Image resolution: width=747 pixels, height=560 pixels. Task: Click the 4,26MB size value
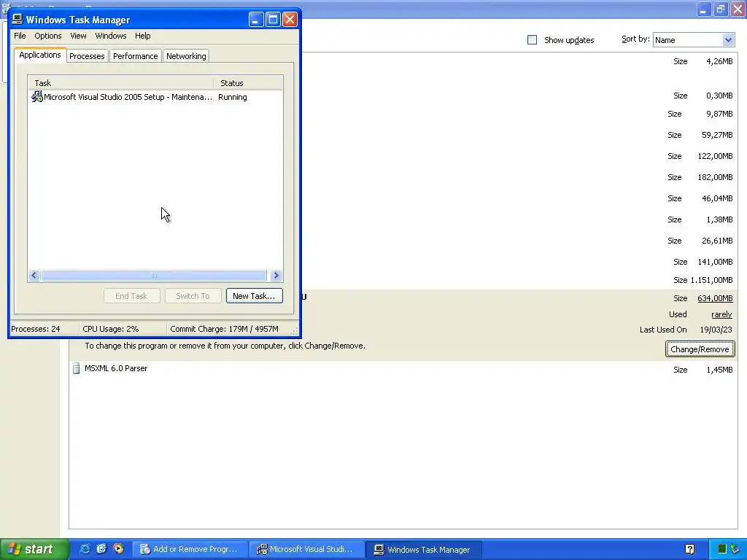point(719,61)
